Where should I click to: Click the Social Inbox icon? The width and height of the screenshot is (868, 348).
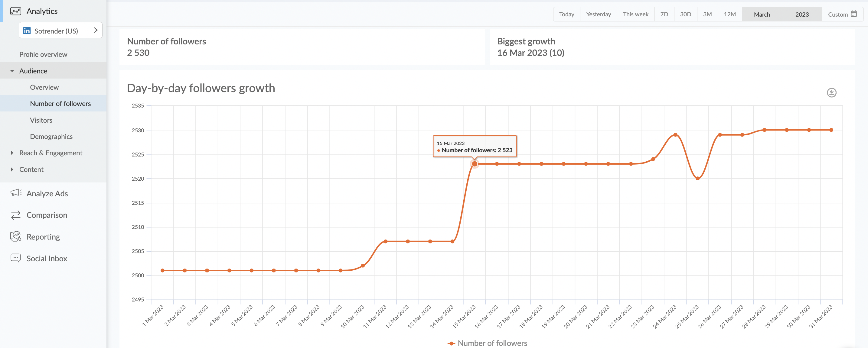coord(15,258)
